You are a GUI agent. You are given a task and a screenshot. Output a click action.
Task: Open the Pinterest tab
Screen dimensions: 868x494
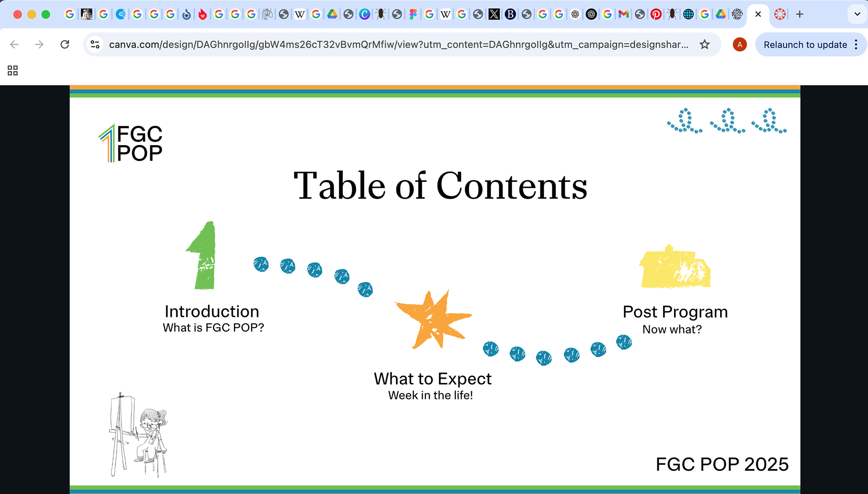click(656, 14)
